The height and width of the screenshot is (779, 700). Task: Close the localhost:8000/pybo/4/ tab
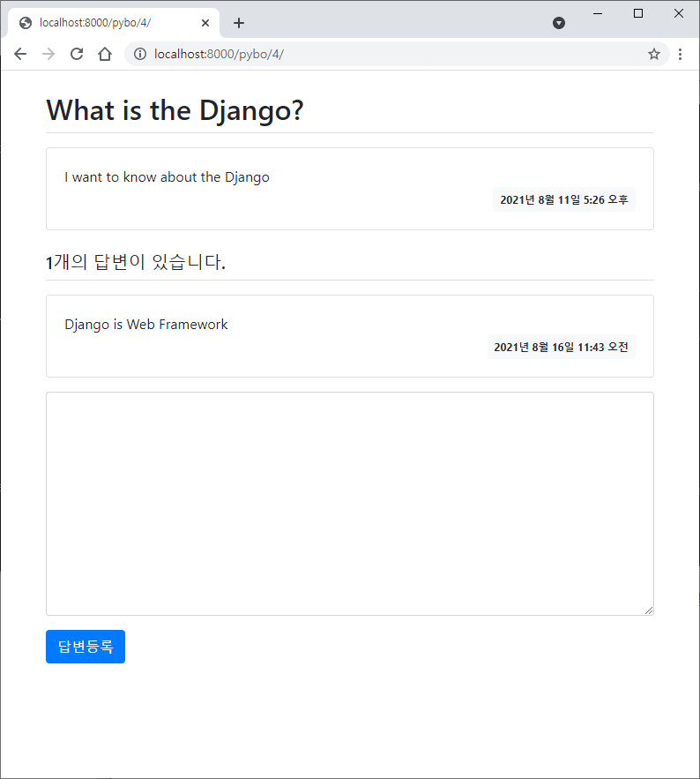click(205, 23)
